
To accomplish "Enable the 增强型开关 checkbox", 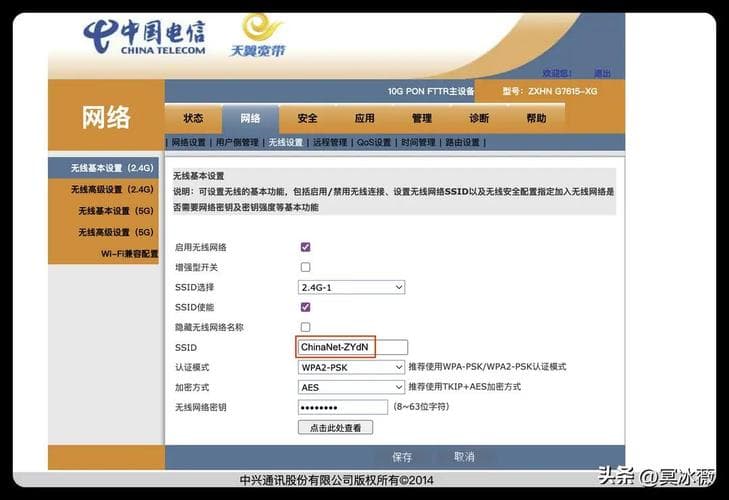I will pyautogui.click(x=305, y=267).
